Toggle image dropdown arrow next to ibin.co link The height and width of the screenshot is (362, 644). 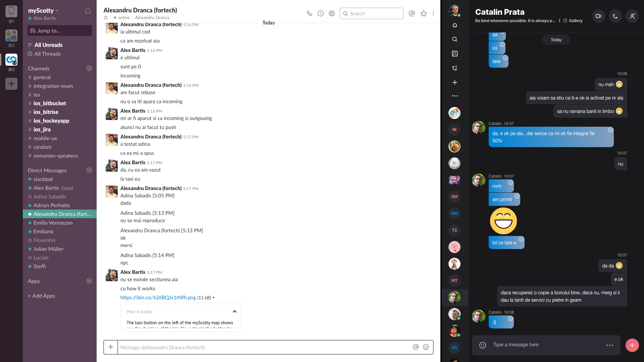click(x=213, y=298)
